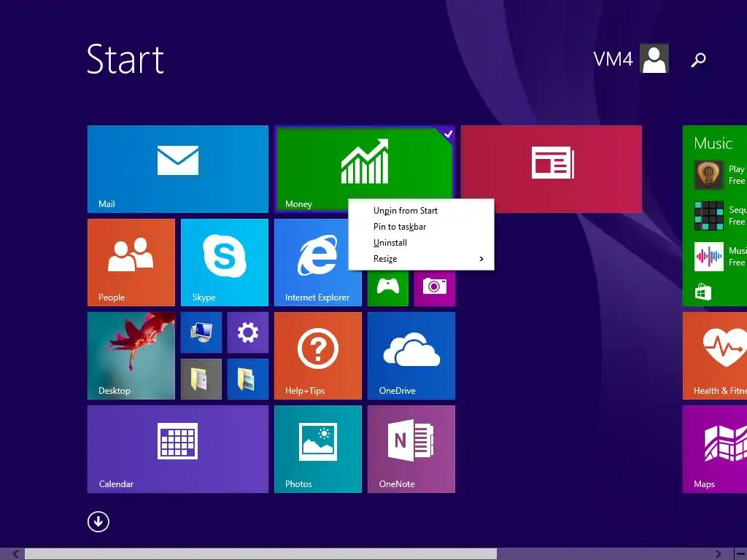This screenshot has width=747, height=560.
Task: Open the This PC small tile
Action: (201, 332)
